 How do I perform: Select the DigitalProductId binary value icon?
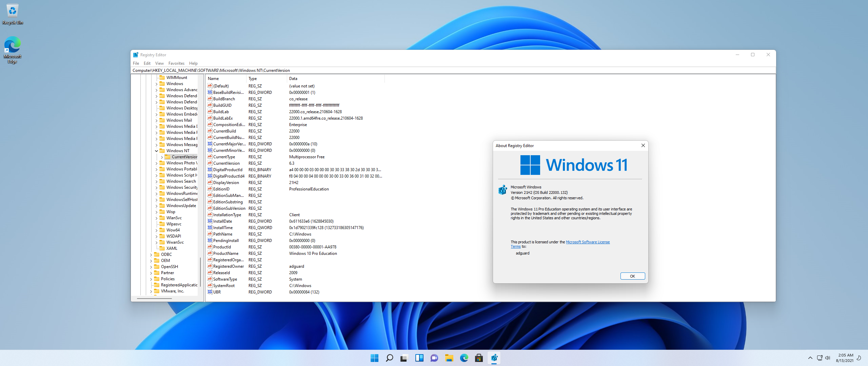coord(210,169)
